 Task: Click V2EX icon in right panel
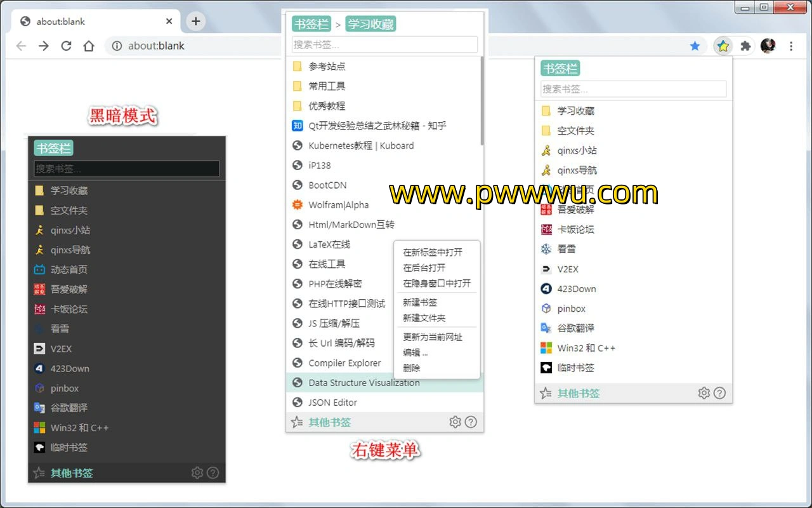pyautogui.click(x=546, y=269)
